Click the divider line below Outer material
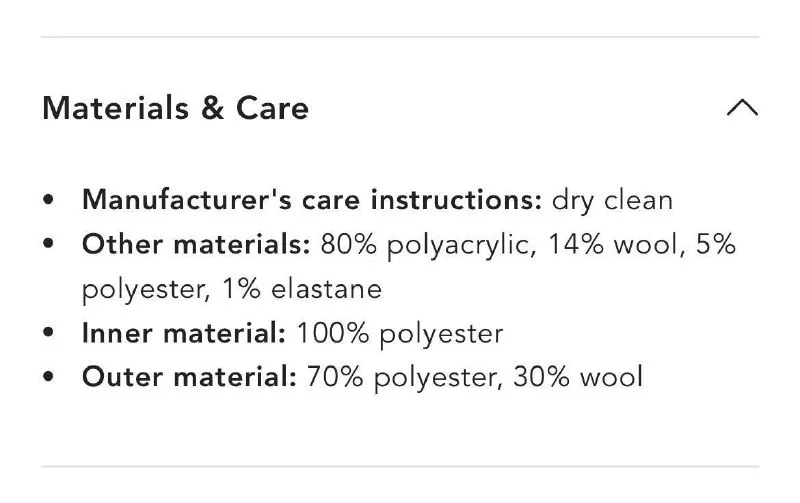Image resolution: width=800 pixels, height=503 pixels. tap(400, 466)
